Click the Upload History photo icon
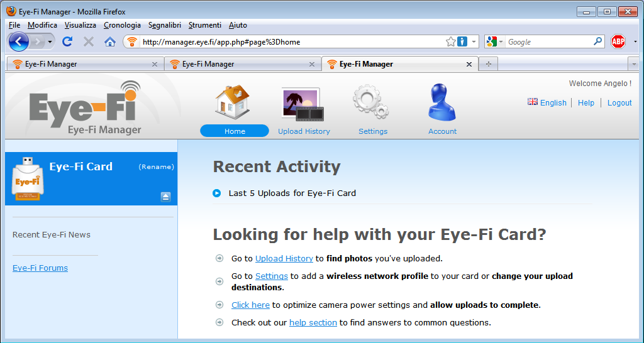644x343 pixels. click(303, 104)
